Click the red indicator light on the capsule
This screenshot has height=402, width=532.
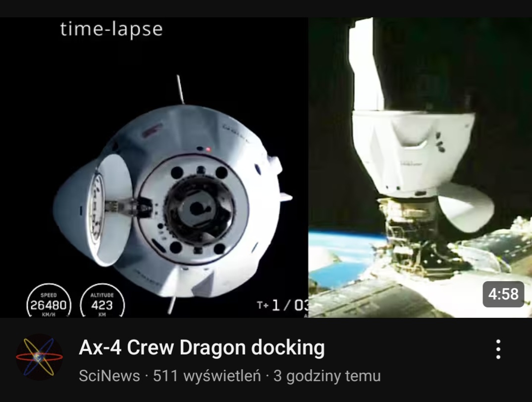pos(209,150)
